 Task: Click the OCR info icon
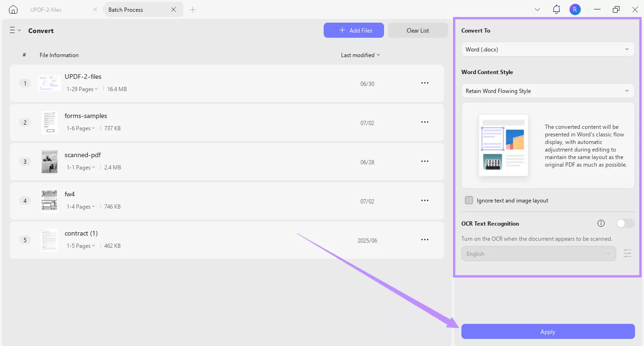click(x=601, y=223)
